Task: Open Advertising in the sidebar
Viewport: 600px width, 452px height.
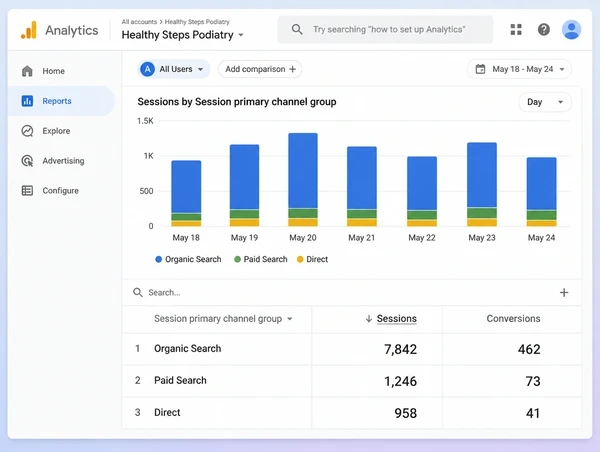Action: [61, 161]
